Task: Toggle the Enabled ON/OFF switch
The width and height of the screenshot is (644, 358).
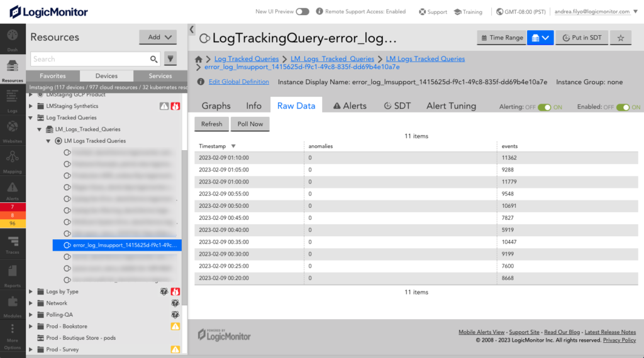Action: [x=623, y=107]
